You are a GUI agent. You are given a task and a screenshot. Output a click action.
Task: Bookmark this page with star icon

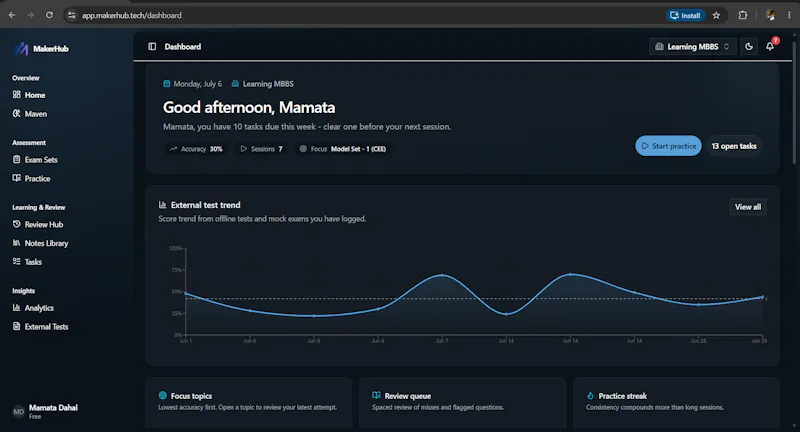(x=716, y=15)
